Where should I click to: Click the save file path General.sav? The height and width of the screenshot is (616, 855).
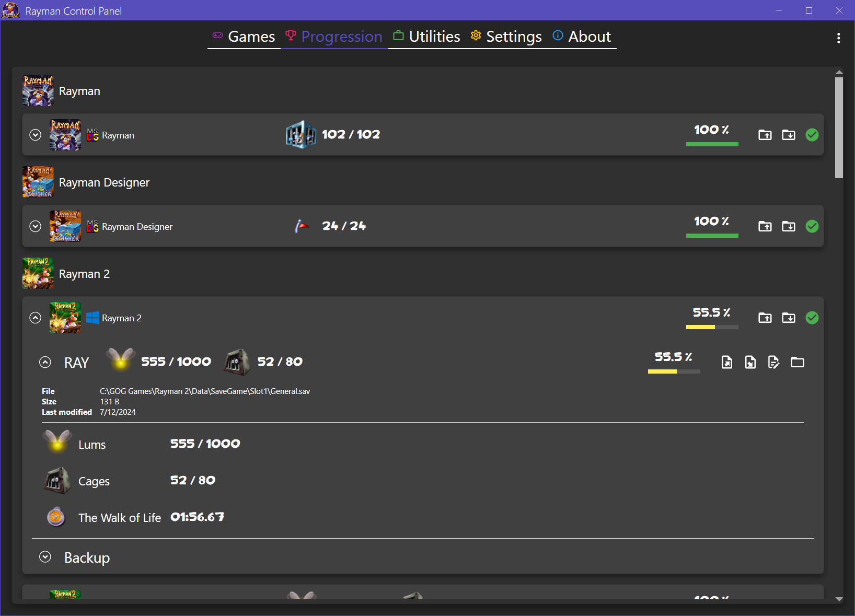205,391
